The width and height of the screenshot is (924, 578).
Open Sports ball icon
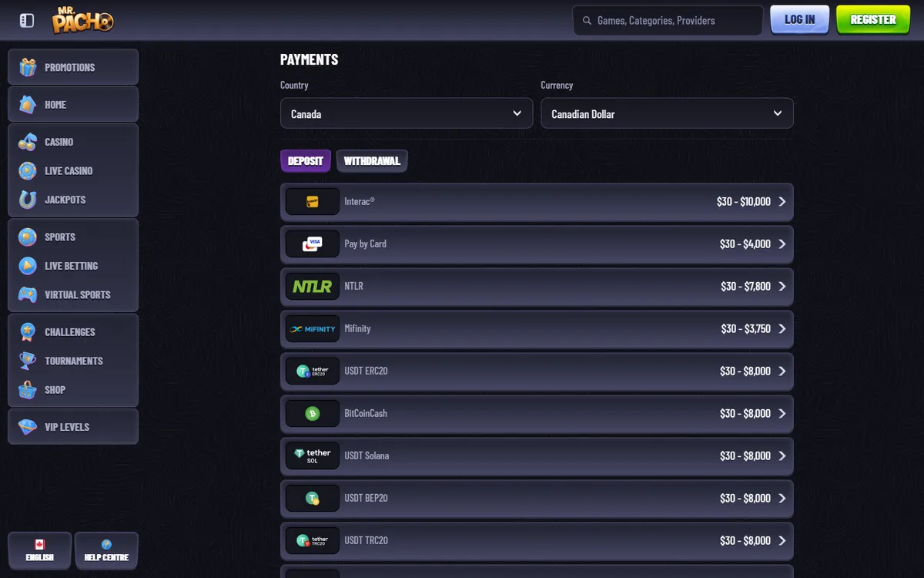click(x=28, y=237)
